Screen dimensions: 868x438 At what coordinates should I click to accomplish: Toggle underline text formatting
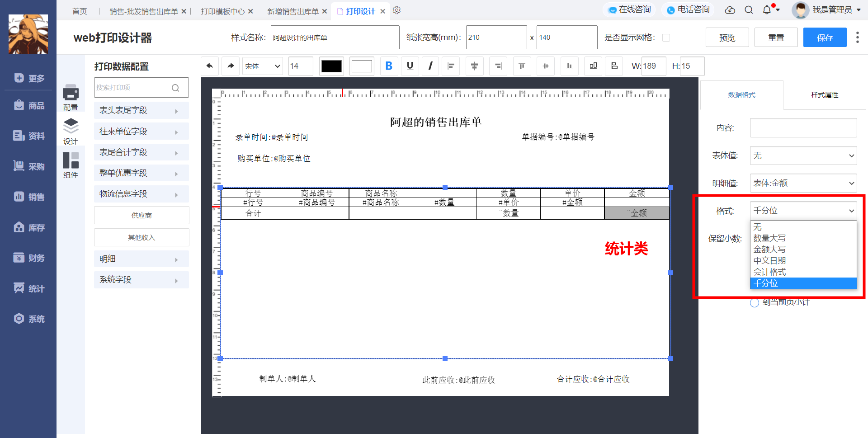tap(410, 66)
